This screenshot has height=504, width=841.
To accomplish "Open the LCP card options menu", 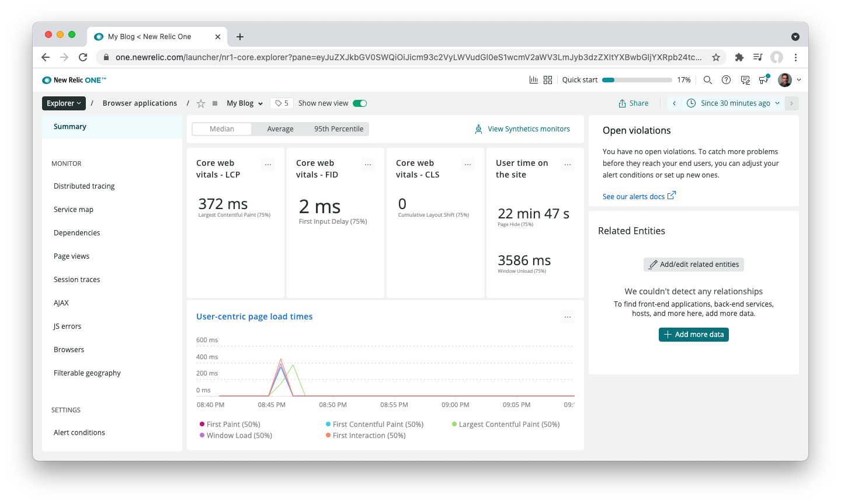I will 268,165.
